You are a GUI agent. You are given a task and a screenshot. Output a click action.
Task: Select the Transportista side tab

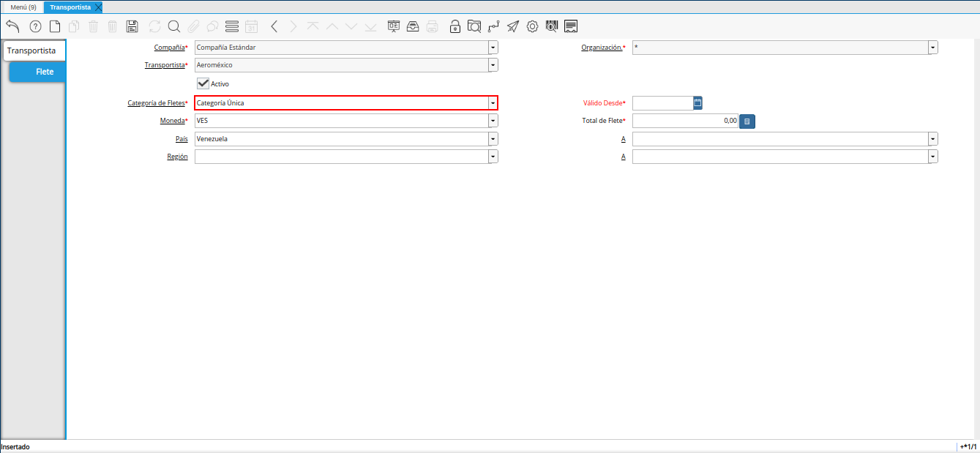click(33, 50)
